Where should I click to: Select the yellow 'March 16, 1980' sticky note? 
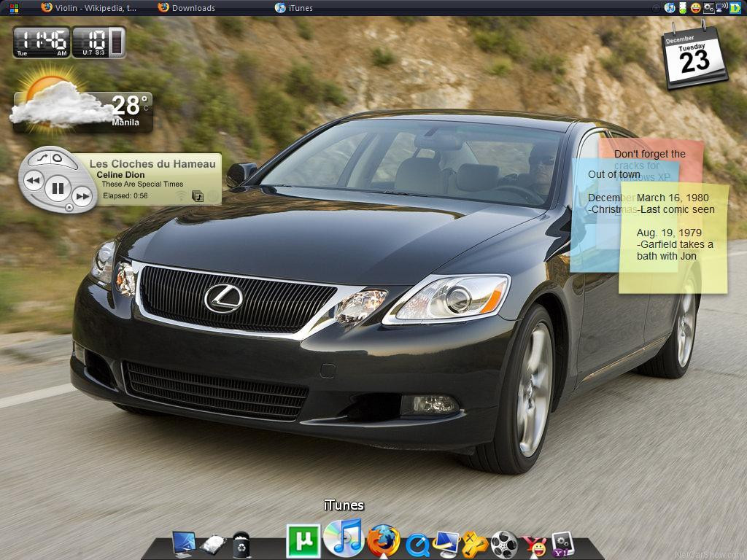(x=673, y=238)
